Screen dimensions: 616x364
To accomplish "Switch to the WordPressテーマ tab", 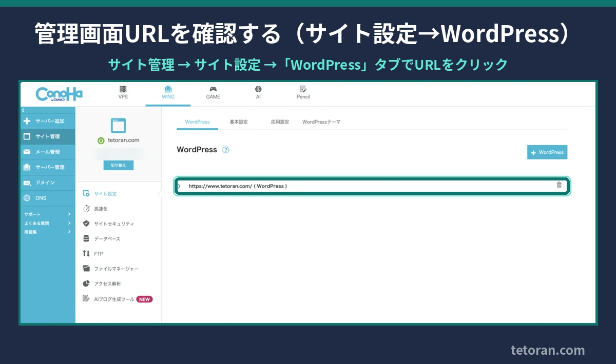I will click(321, 122).
